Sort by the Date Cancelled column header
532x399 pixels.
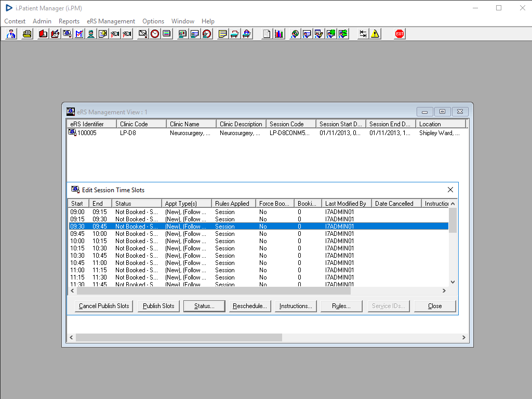[396, 204]
